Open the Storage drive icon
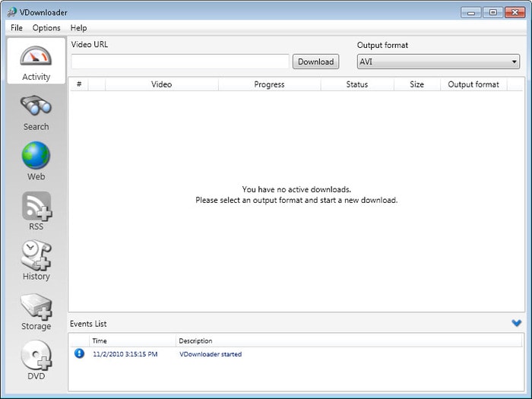 point(36,306)
